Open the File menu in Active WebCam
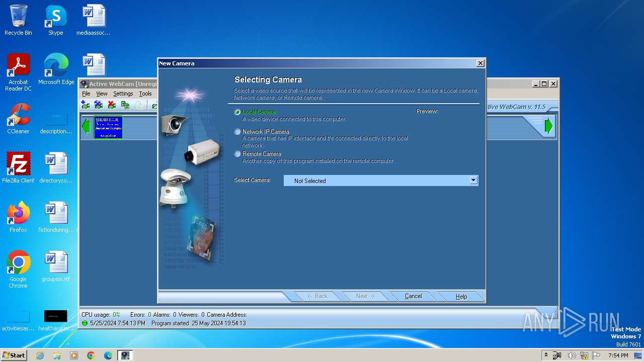The image size is (644, 362). 86,94
